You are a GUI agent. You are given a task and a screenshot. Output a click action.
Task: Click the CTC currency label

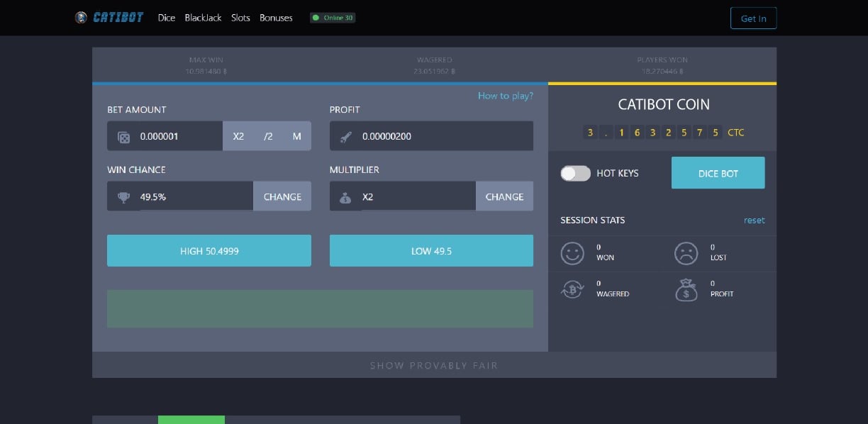click(x=736, y=133)
